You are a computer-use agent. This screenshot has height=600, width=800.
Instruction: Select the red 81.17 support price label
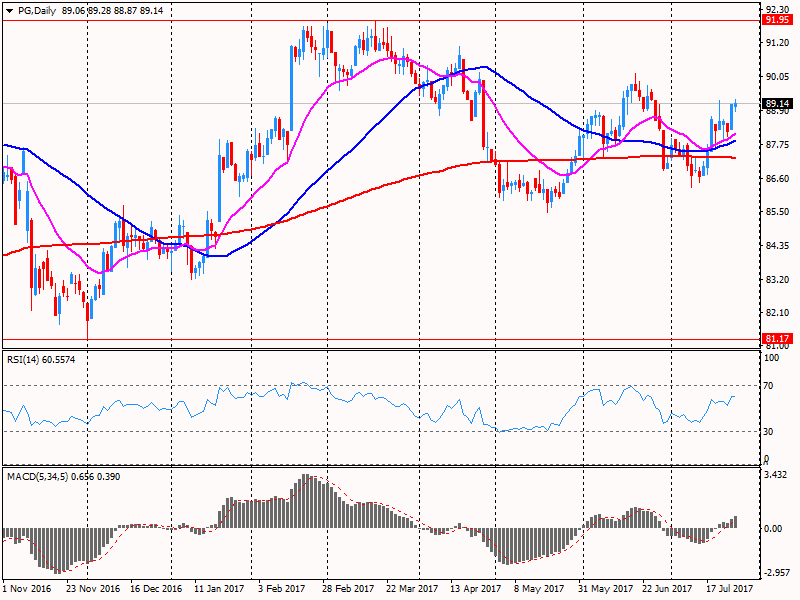(x=778, y=339)
